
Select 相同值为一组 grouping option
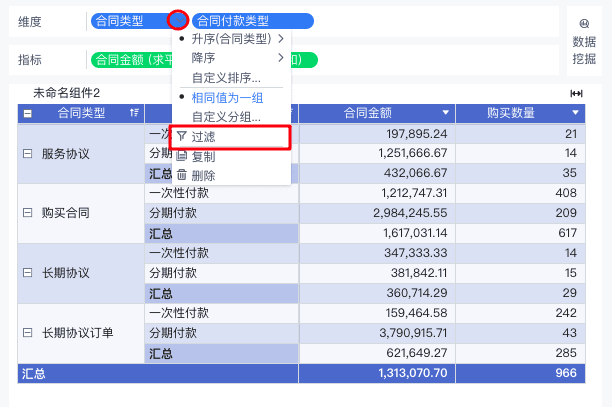[226, 98]
